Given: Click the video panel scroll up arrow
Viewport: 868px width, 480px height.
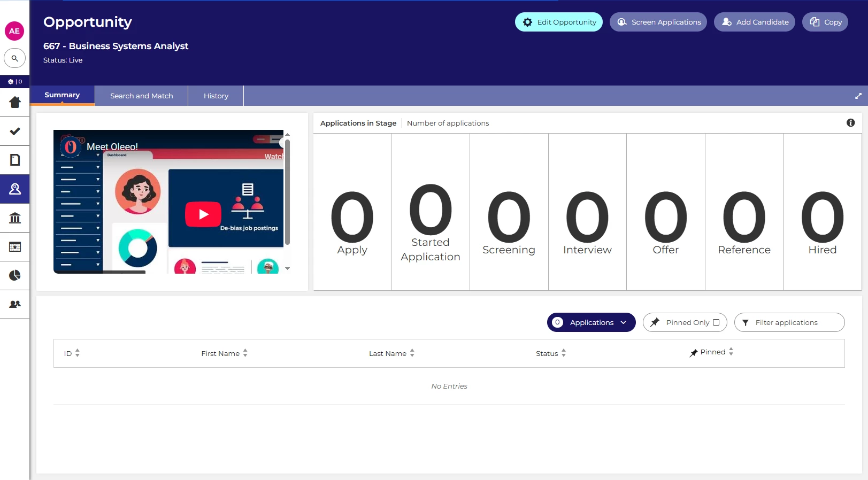Looking at the screenshot, I should click(x=287, y=134).
